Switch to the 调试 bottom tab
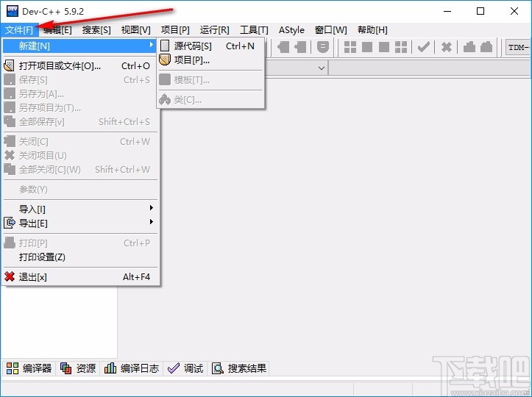Image resolution: width=532 pixels, height=397 pixels. pos(185,368)
